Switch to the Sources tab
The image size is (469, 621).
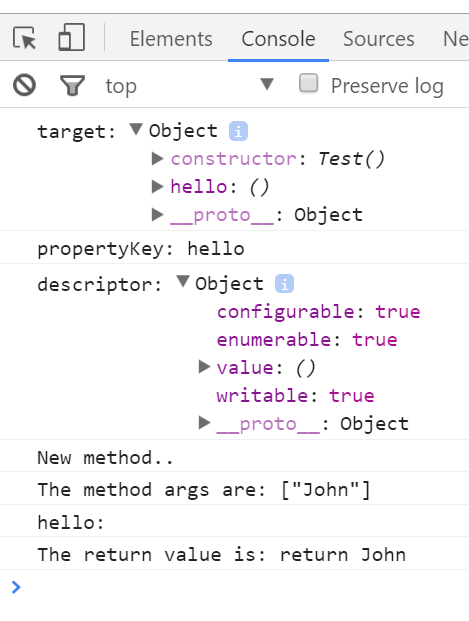click(x=379, y=39)
